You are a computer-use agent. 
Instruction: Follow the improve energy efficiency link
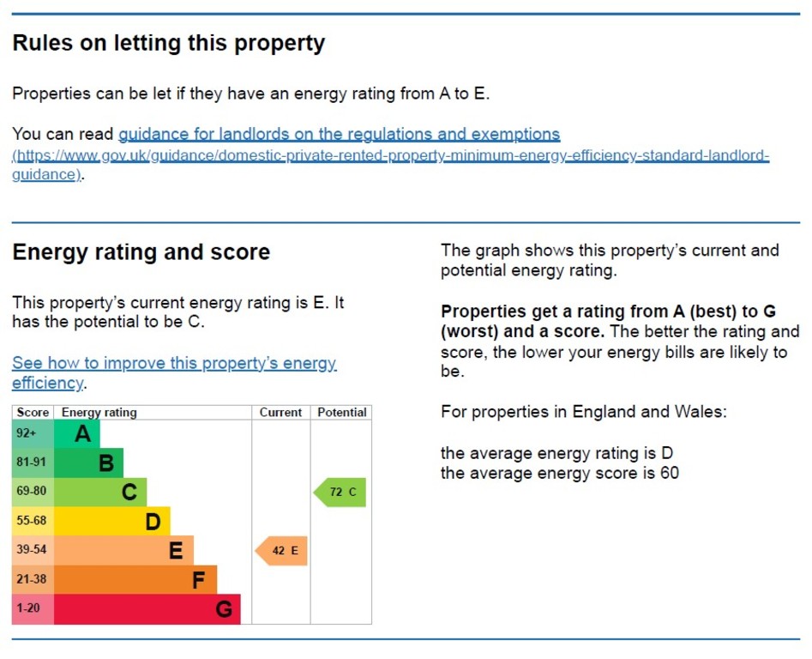click(175, 372)
